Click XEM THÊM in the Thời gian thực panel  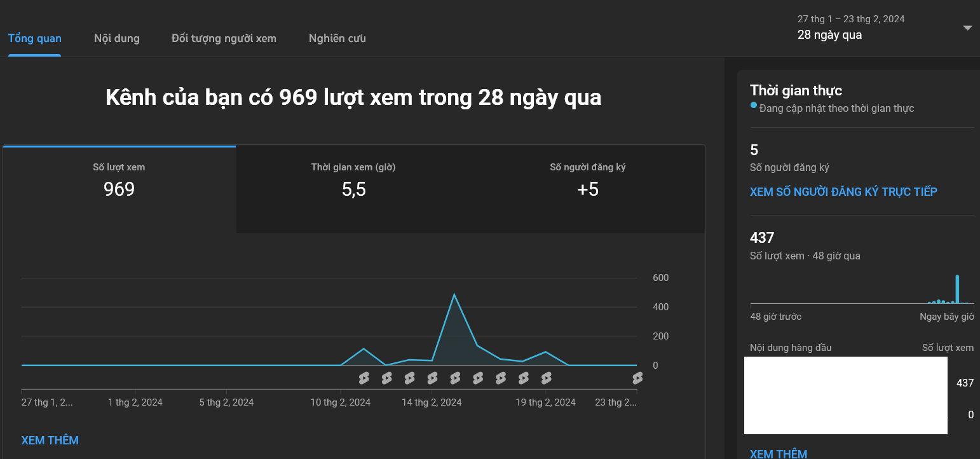tap(779, 454)
